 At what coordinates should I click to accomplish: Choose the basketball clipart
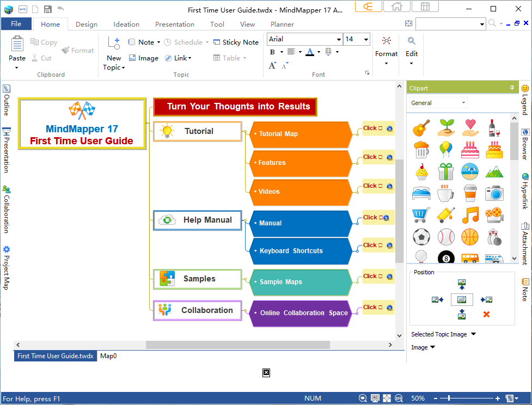(x=470, y=237)
